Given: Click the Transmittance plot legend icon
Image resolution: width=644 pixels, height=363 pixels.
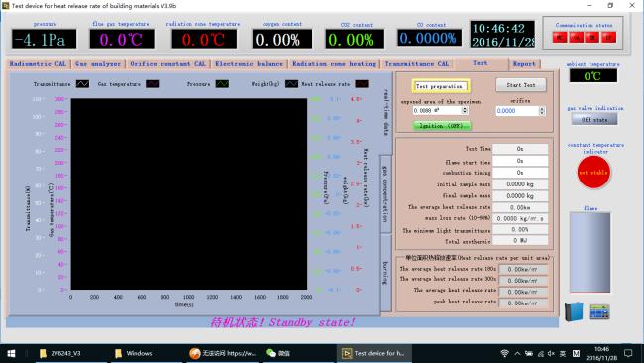Looking at the screenshot, I should (82, 84).
